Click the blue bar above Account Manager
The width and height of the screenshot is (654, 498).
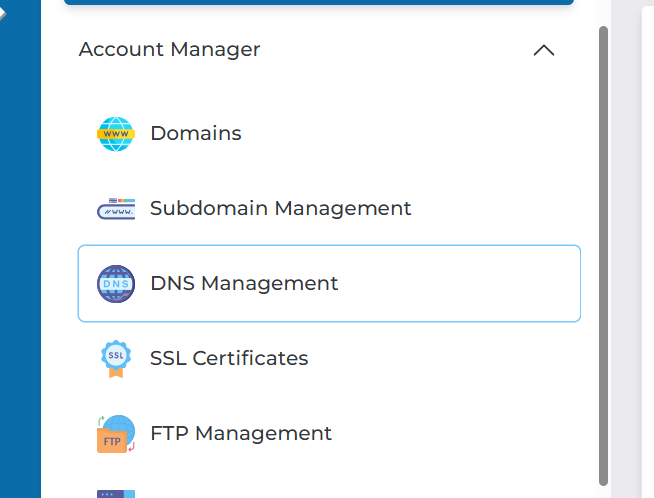coord(318,3)
